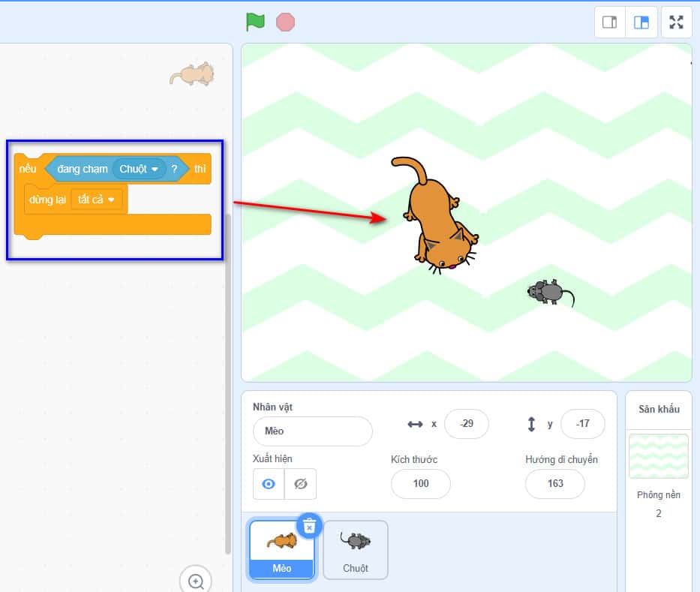Viewport: 700px width, 592px height.
Task: Enter full screen stage mode
Action: pos(677,23)
